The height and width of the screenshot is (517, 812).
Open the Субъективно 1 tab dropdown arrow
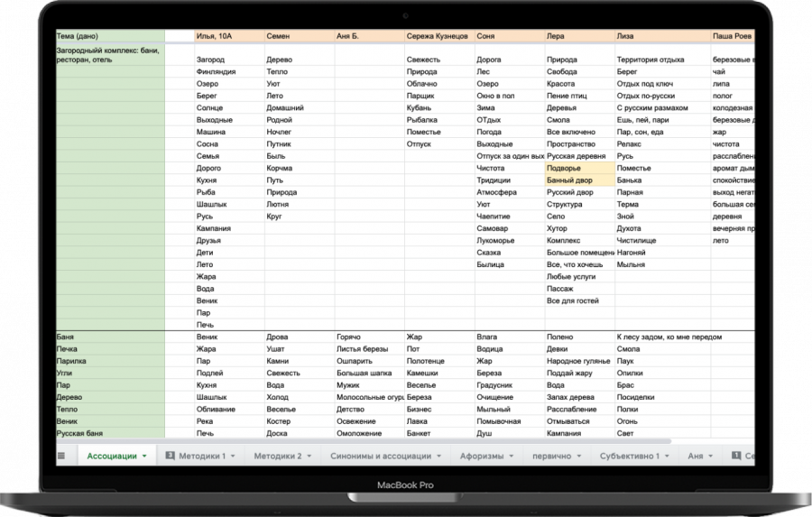click(667, 457)
